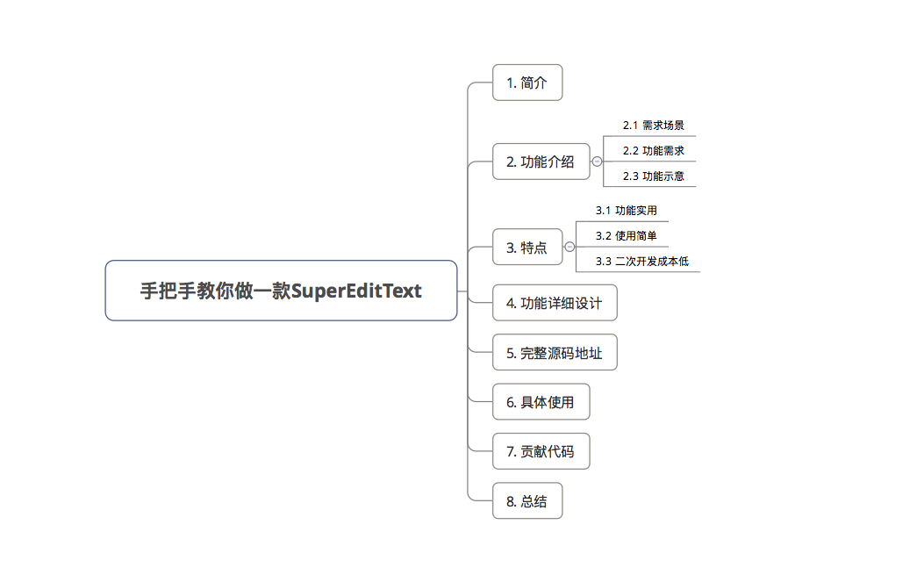Select the 2. 功能介绍 node
This screenshot has height=575, width=924.
pos(541,162)
